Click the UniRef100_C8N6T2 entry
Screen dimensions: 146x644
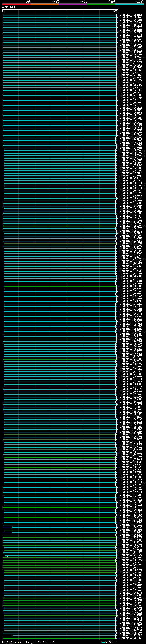pos(131,198)
